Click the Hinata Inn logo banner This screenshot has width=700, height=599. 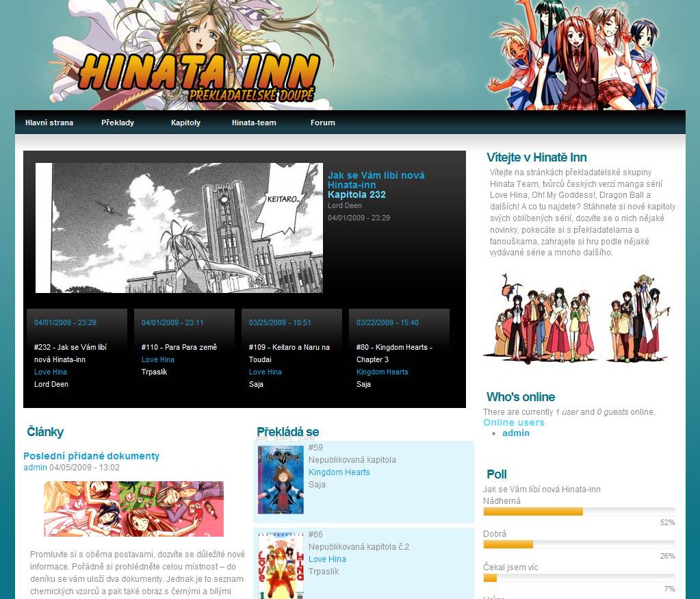point(200,77)
